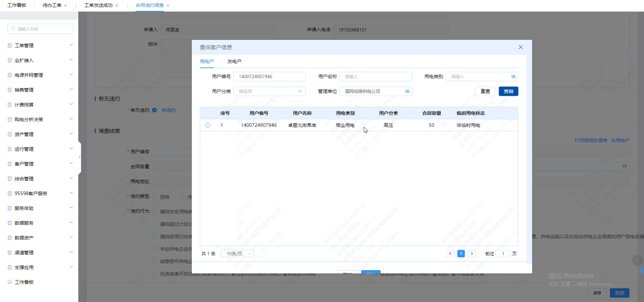Close the 查询客户信息 dialog
Viewport: 644px width, 302px height.
click(x=521, y=47)
